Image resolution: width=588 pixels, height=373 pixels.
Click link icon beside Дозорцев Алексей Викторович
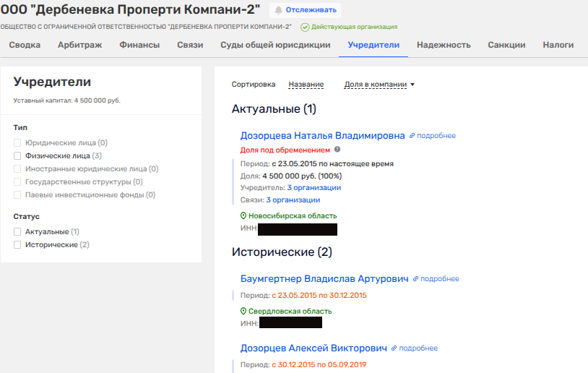(x=394, y=348)
